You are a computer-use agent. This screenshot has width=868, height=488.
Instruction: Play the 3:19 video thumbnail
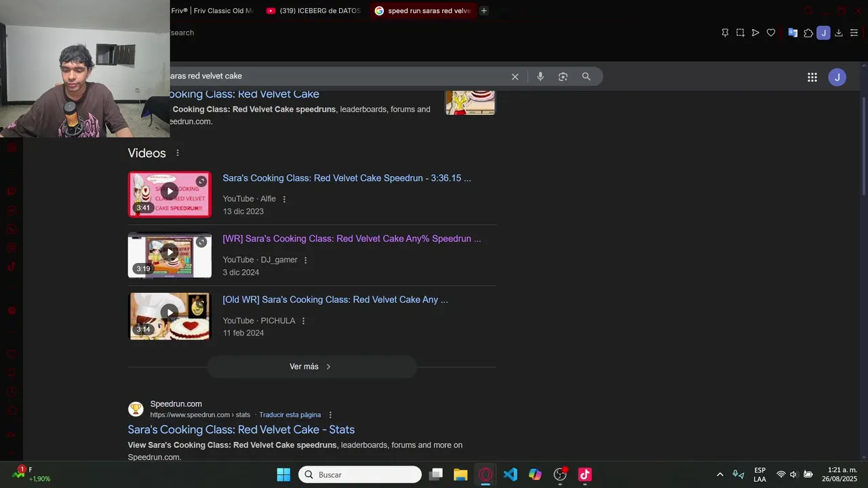[170, 255]
